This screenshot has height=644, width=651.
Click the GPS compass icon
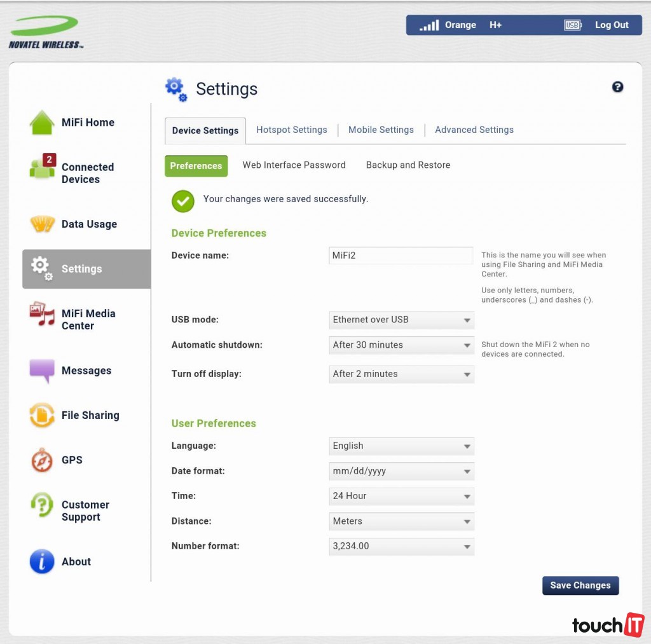(43, 460)
